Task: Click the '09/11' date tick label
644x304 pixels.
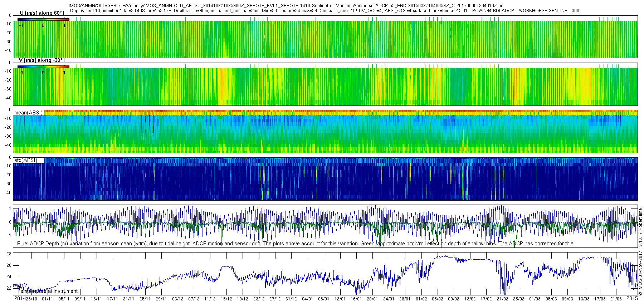Action: click(x=80, y=299)
